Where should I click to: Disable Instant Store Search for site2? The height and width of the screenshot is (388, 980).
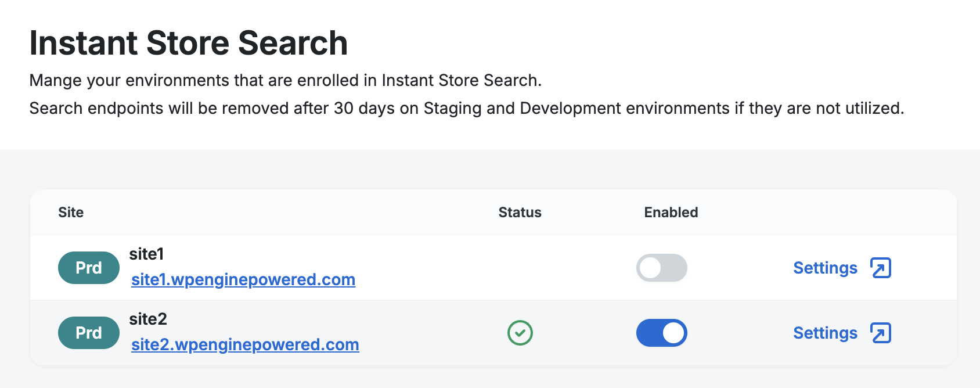pyautogui.click(x=661, y=333)
